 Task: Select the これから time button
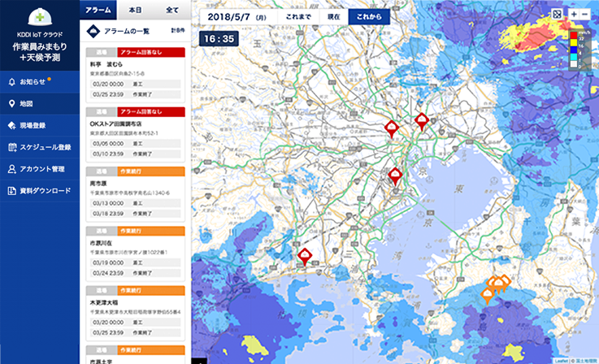point(369,17)
